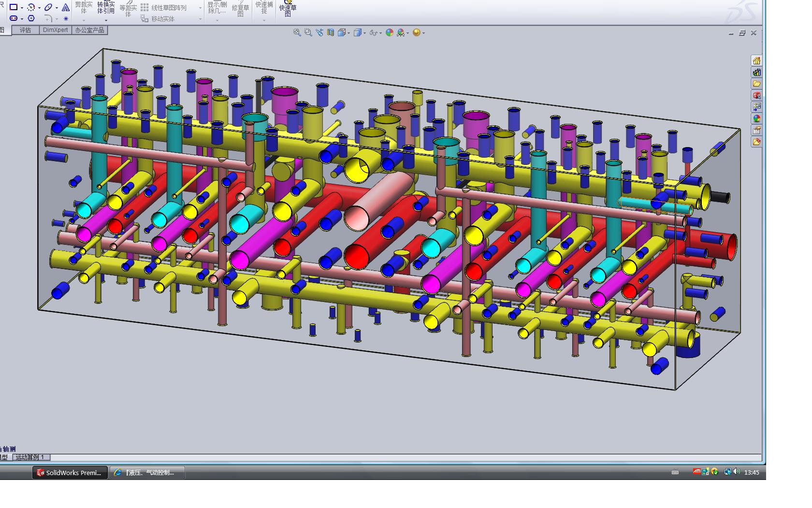Screen dimensions: 812x508
Task: Open SolidWorks Resources home pane
Action: pyautogui.click(x=756, y=60)
